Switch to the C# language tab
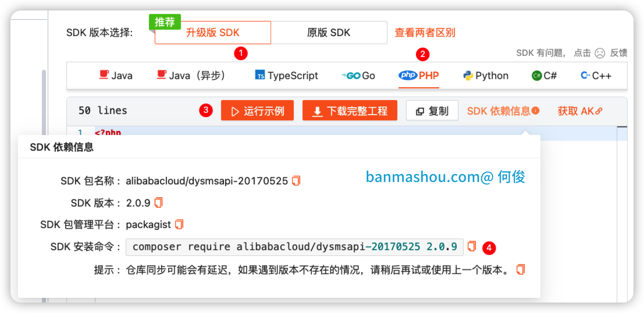The image size is (644, 313). pyautogui.click(x=544, y=76)
